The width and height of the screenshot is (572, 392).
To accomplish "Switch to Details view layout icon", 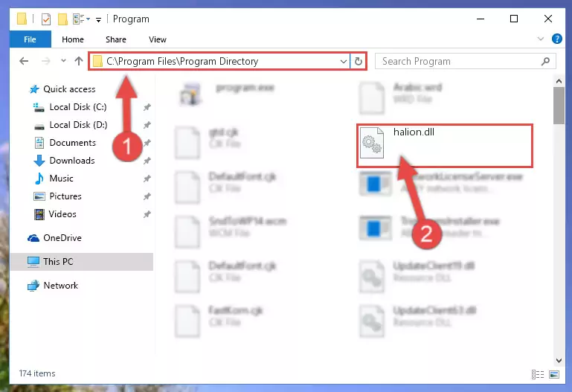I will [537, 374].
